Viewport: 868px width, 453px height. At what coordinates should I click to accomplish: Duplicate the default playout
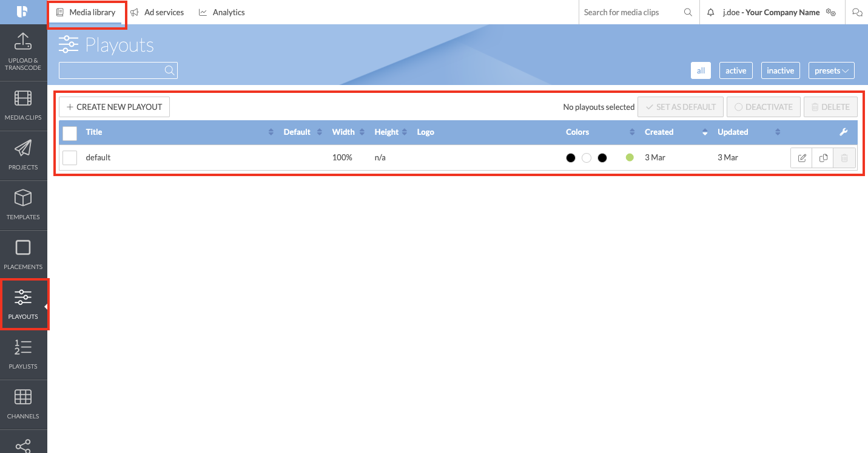pos(823,158)
